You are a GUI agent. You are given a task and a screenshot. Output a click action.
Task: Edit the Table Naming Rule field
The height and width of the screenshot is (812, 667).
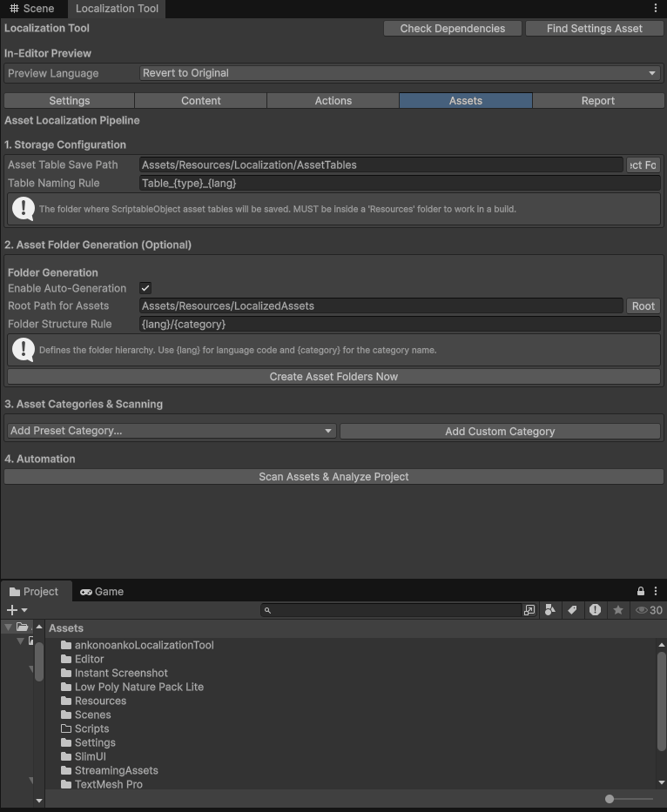pos(400,183)
